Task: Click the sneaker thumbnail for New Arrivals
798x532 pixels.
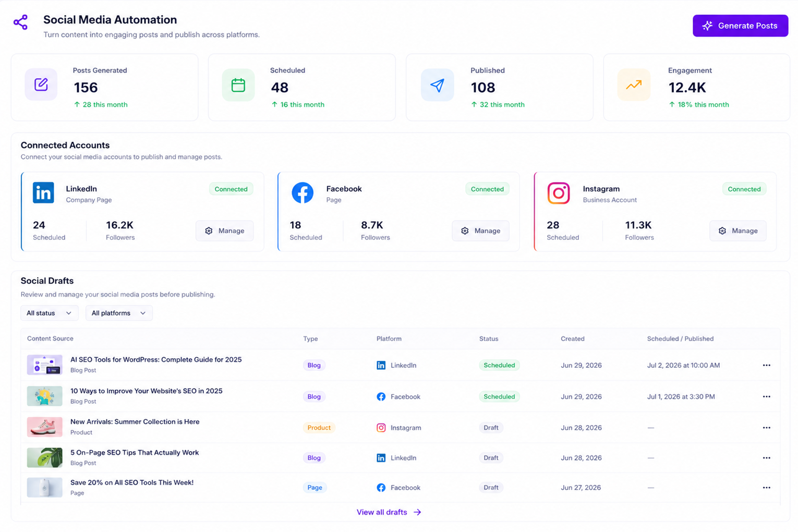Action: (x=45, y=427)
